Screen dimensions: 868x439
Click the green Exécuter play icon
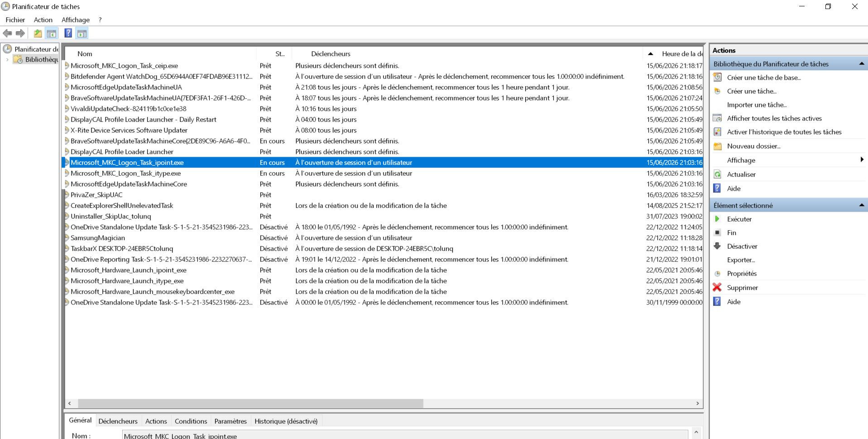coord(717,219)
